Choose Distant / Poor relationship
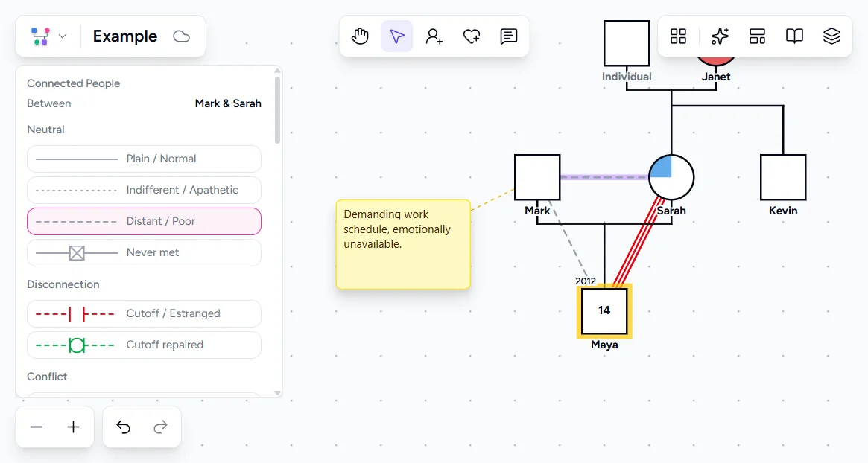Viewport: 868px width, 463px height. [144, 221]
